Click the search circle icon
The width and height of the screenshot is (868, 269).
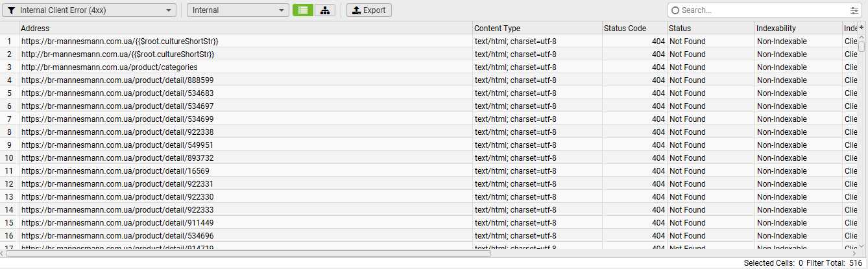coord(675,10)
